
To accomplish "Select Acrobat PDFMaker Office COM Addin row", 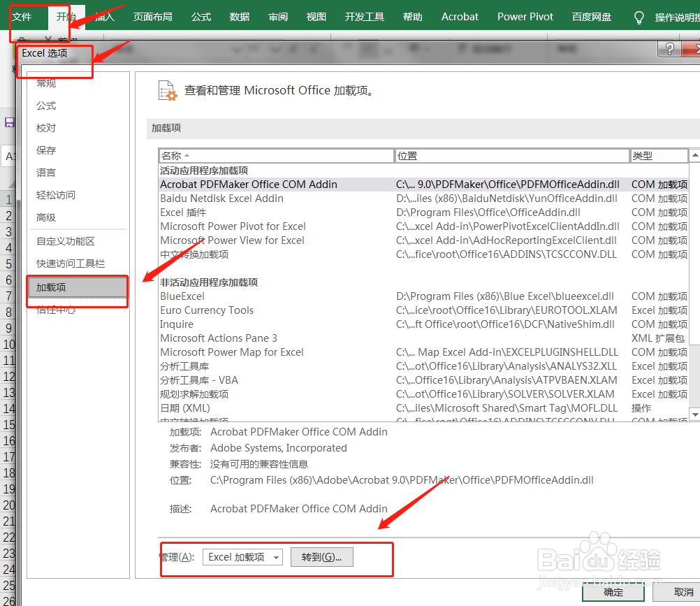I will [x=423, y=185].
